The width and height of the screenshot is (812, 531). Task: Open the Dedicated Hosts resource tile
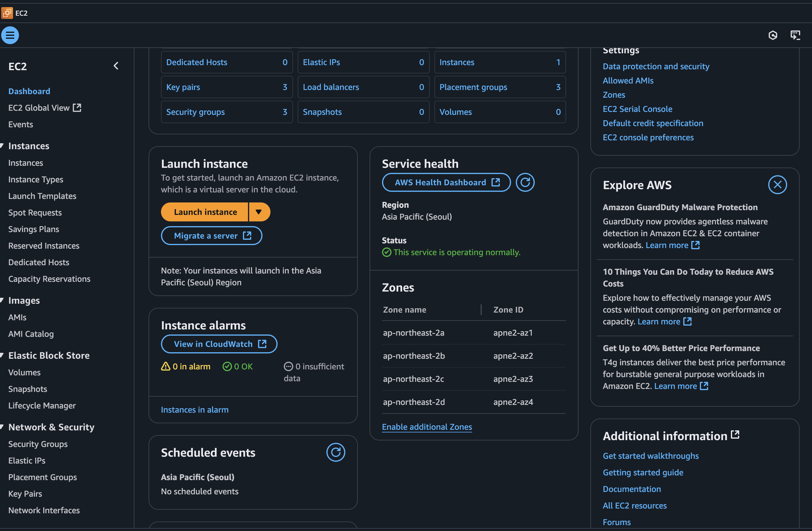227,62
